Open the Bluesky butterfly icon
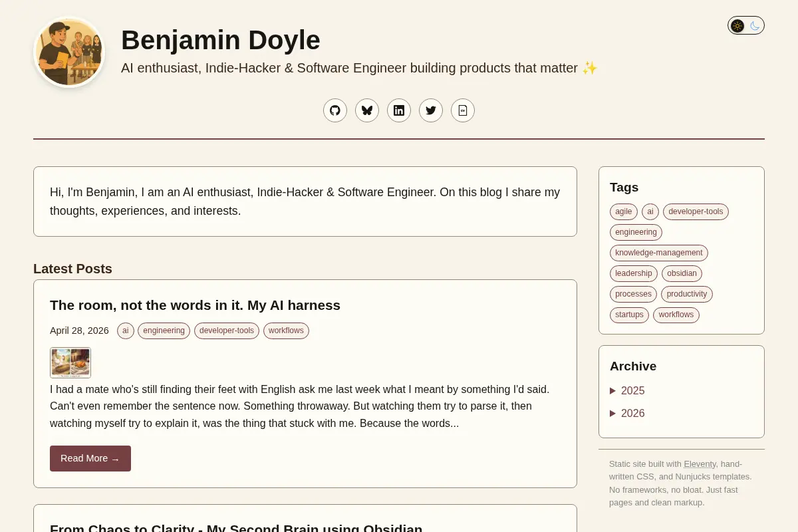 pos(367,110)
